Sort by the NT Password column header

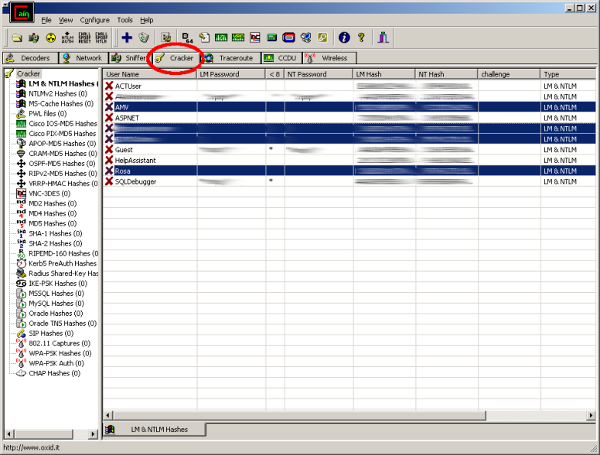click(x=319, y=74)
